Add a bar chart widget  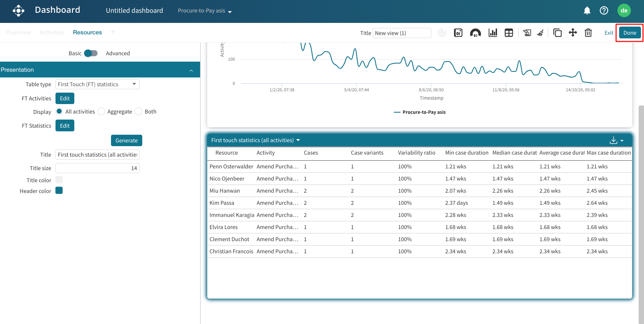point(493,33)
